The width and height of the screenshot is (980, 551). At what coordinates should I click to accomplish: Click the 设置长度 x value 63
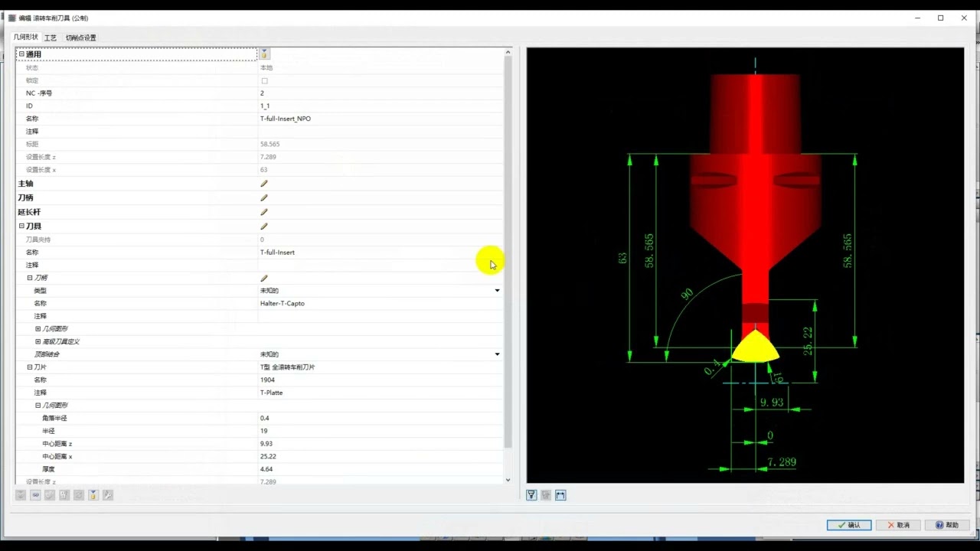tap(264, 170)
